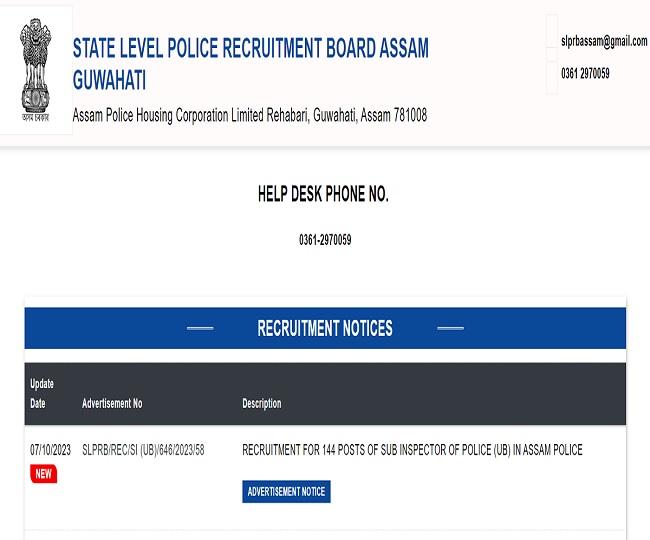The image size is (650, 540).
Task: Select the Update Date column header
Action: click(42, 393)
